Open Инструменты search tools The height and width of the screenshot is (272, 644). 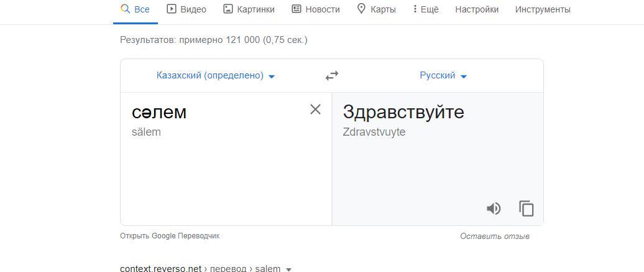pyautogui.click(x=543, y=9)
